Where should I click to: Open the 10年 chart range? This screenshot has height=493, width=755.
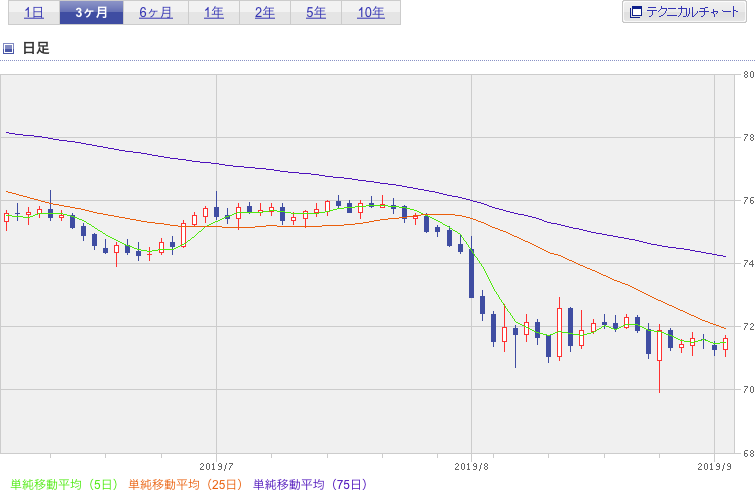(371, 13)
